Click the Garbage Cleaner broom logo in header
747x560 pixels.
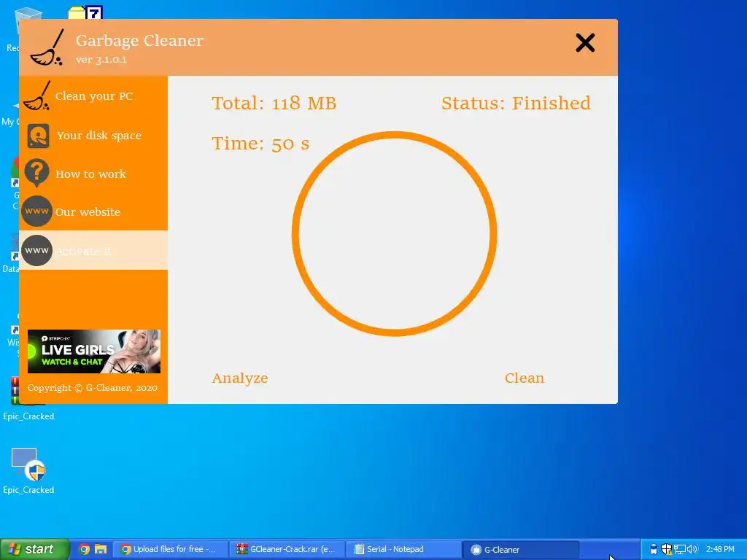[47, 47]
